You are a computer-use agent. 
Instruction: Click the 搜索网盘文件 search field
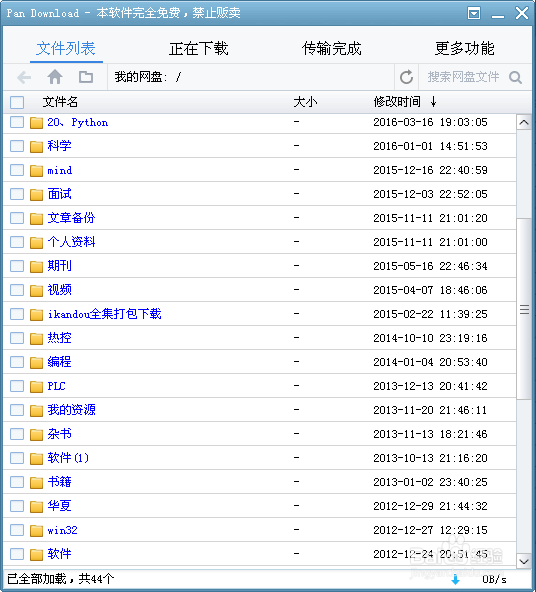pos(464,77)
